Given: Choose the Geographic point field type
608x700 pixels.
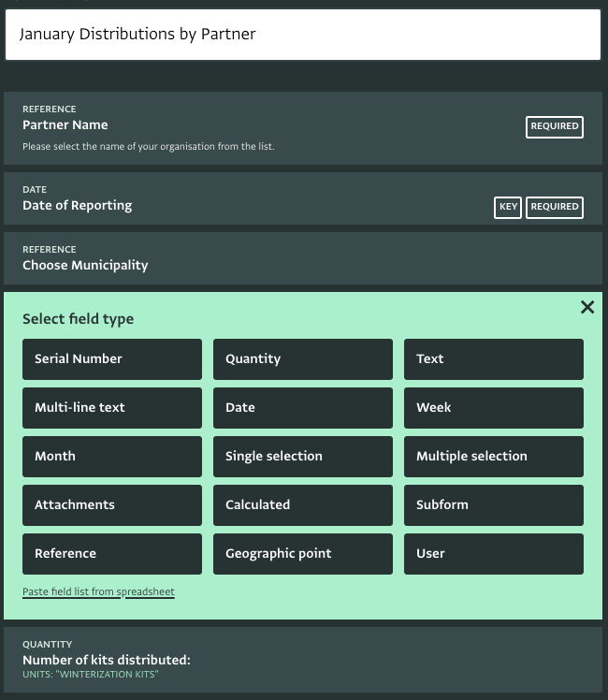Looking at the screenshot, I should (303, 554).
